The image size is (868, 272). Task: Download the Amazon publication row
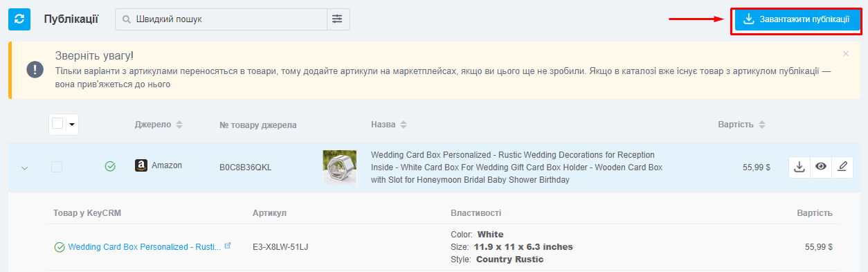[799, 167]
